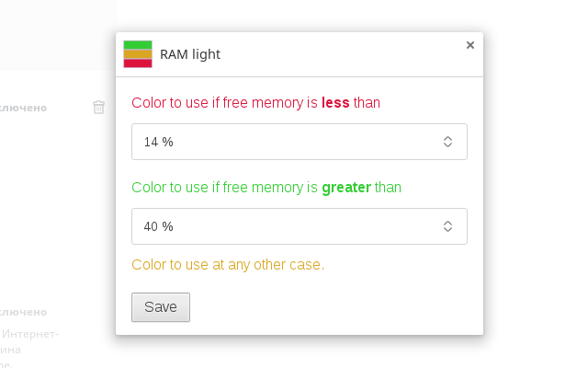Click the bold word "greater" in the green label

click(346, 188)
